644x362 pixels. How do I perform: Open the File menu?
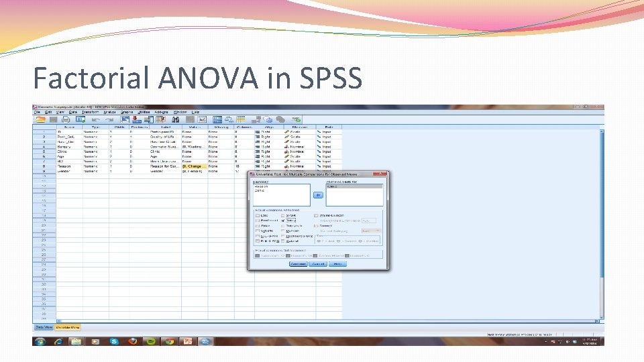pyautogui.click(x=37, y=112)
